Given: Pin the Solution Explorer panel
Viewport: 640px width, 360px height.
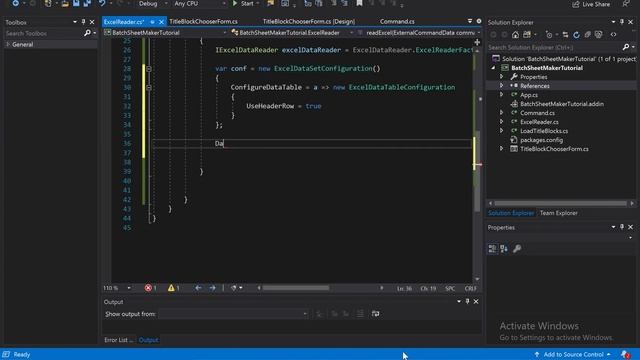Looking at the screenshot, I should point(622,22).
